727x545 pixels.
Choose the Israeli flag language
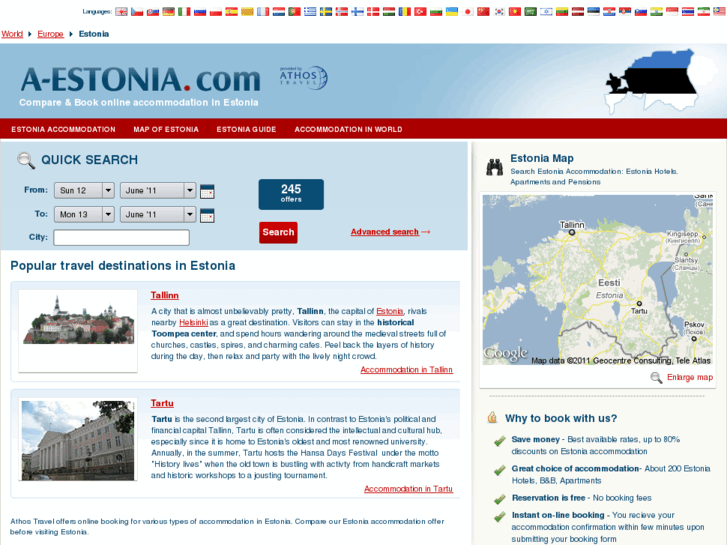click(547, 12)
